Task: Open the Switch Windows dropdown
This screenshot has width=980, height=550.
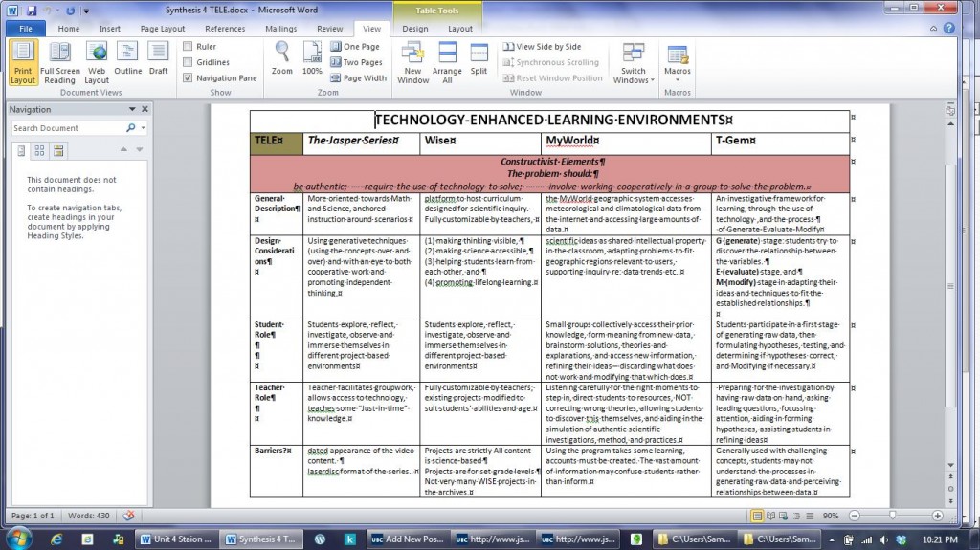Action: [x=634, y=62]
